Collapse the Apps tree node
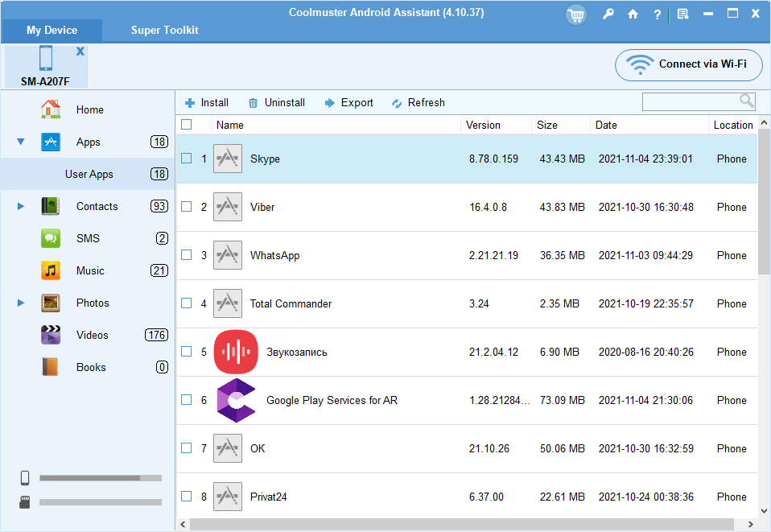The image size is (771, 532). coord(21,142)
